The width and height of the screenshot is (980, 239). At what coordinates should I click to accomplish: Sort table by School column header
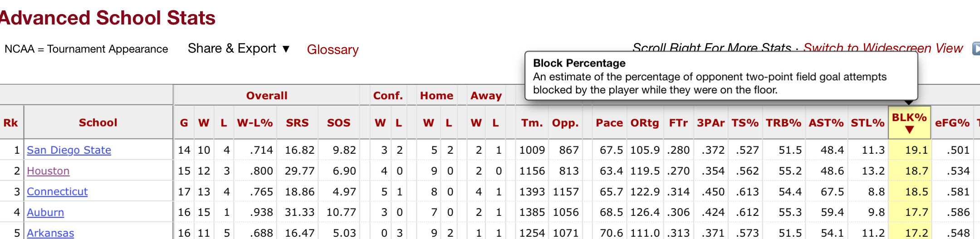(98, 123)
